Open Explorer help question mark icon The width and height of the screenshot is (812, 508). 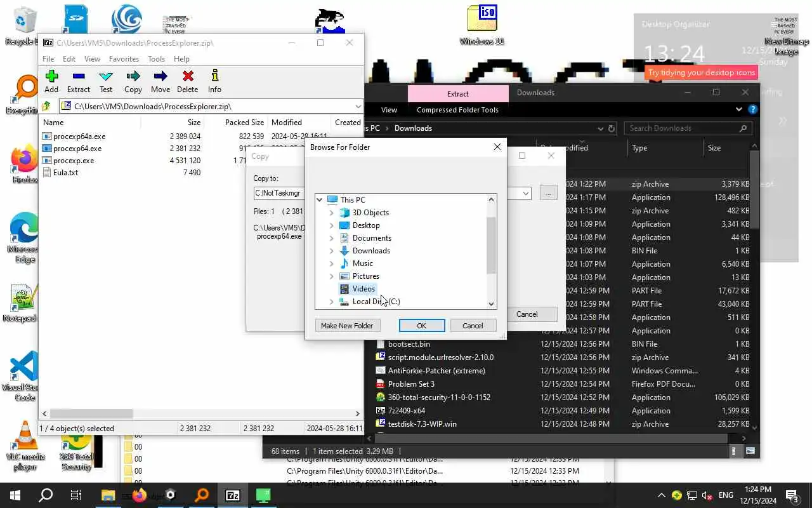[752, 110]
